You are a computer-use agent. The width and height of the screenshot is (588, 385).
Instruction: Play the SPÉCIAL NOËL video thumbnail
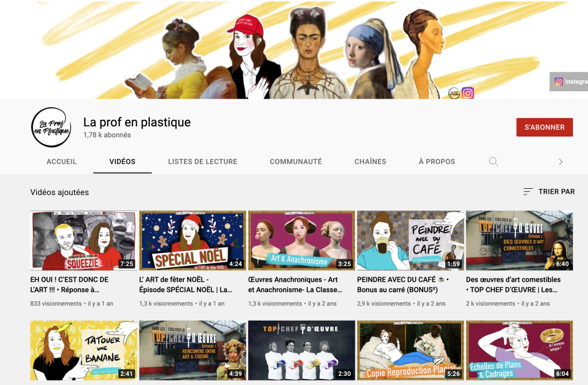point(192,240)
